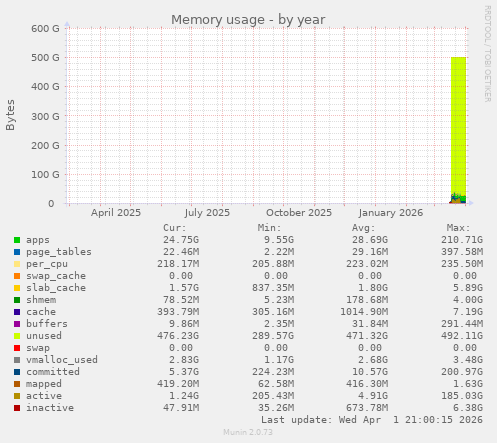Click the lime unused-memory bar in graph
Screen dimensions: 497x443
458,125
